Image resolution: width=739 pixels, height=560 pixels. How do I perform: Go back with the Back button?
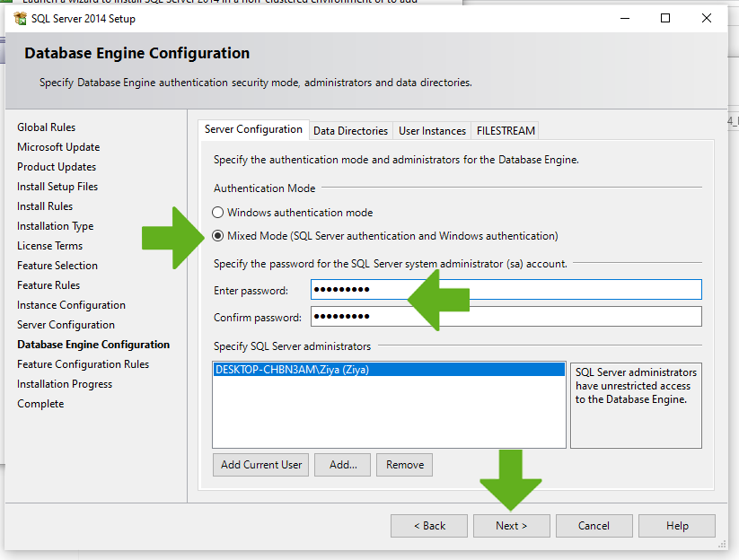429,526
